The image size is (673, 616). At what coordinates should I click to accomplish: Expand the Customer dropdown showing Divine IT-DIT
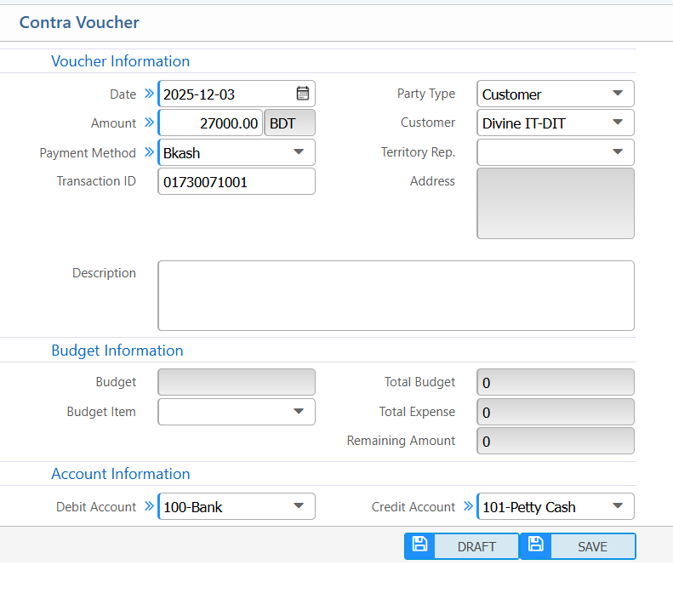pos(556,123)
